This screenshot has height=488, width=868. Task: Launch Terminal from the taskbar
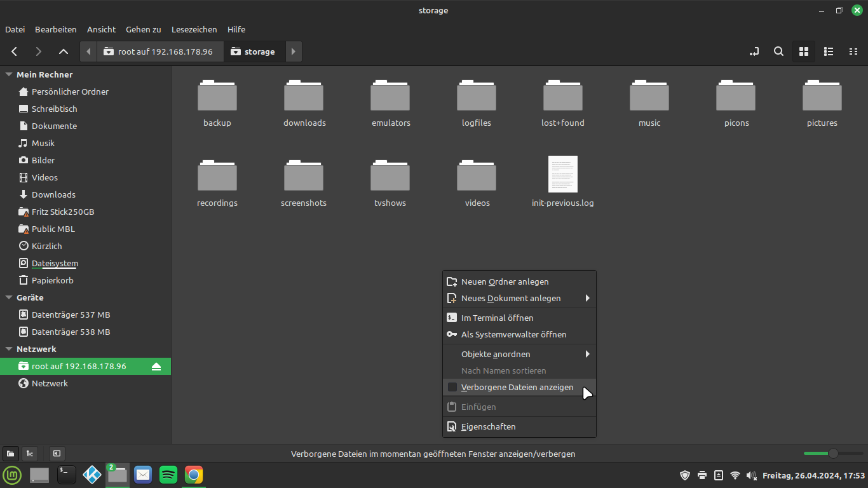point(67,475)
